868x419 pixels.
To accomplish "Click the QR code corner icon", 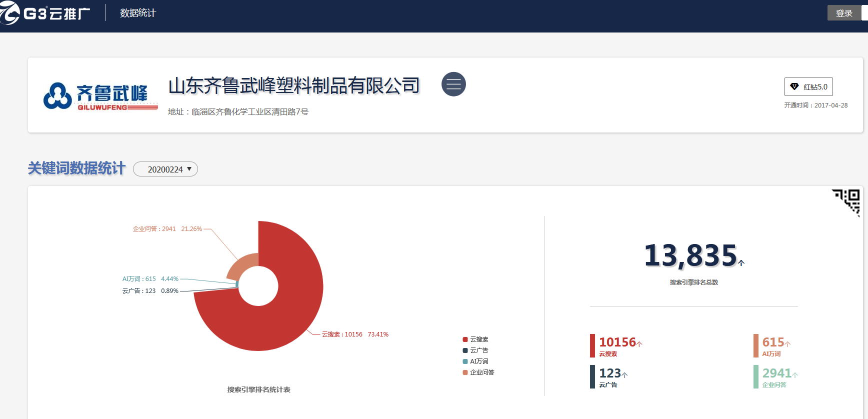I will pos(846,202).
